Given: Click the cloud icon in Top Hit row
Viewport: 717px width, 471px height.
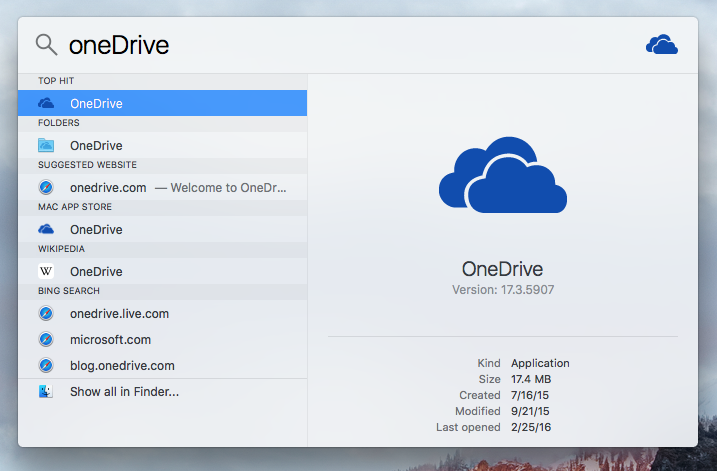Looking at the screenshot, I should point(46,103).
